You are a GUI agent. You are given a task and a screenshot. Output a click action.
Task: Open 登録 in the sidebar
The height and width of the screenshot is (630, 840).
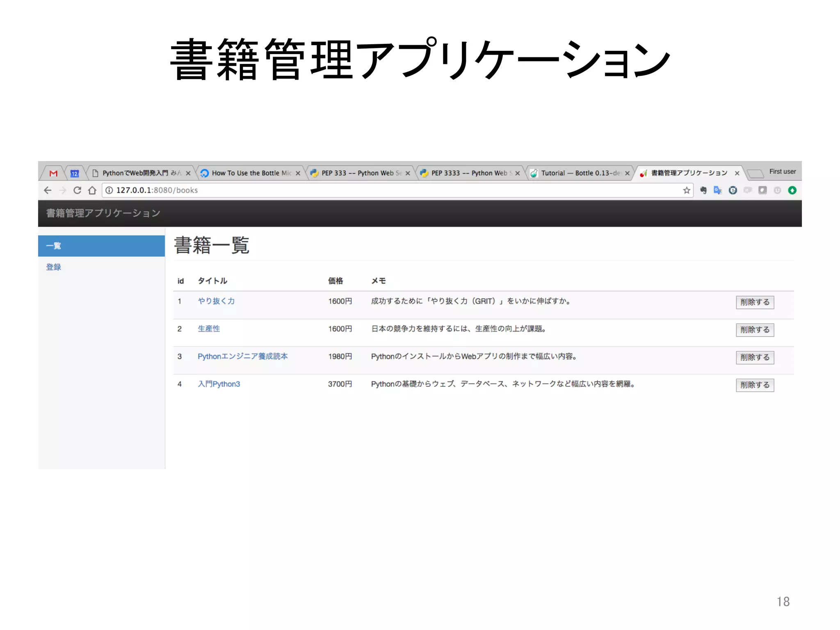[x=53, y=267]
